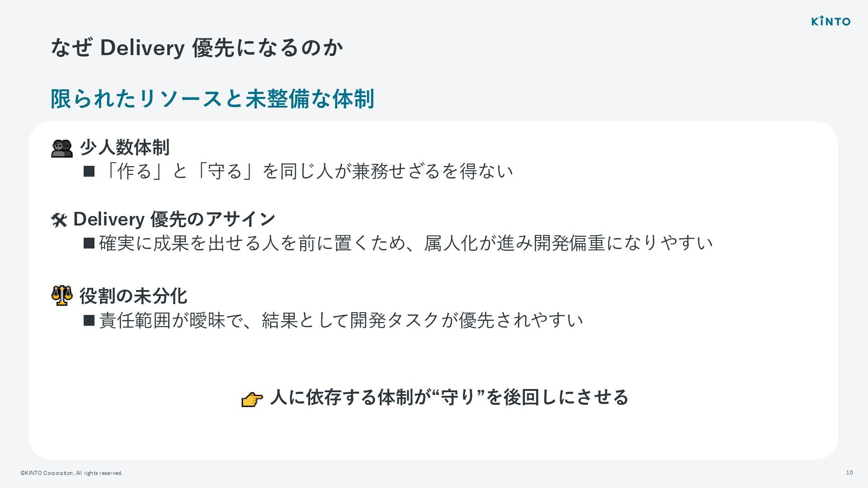This screenshot has height=488, width=868.
Task: Click the pointing hand emoji
Action: click(252, 399)
